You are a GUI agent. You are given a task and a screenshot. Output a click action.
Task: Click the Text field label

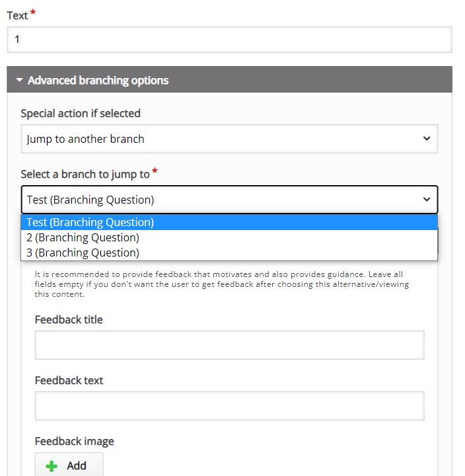click(x=17, y=15)
